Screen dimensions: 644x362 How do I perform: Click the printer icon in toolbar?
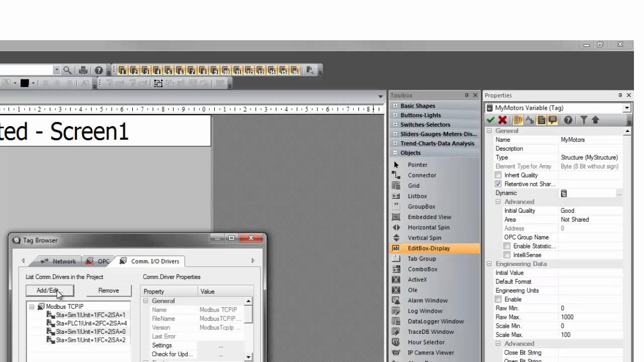click(x=84, y=70)
